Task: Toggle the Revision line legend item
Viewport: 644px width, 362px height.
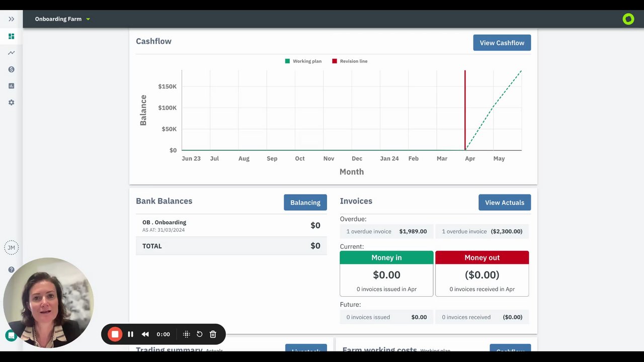Action: click(x=350, y=61)
